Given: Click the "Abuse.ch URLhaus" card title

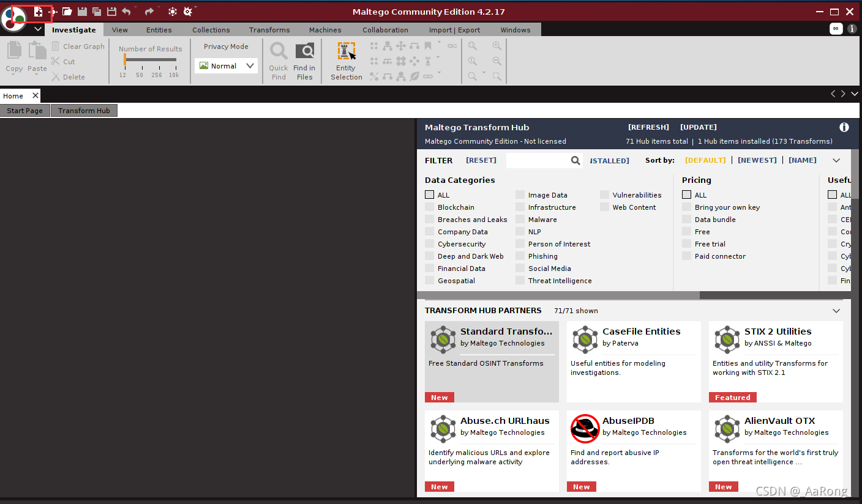Looking at the screenshot, I should tap(505, 421).
